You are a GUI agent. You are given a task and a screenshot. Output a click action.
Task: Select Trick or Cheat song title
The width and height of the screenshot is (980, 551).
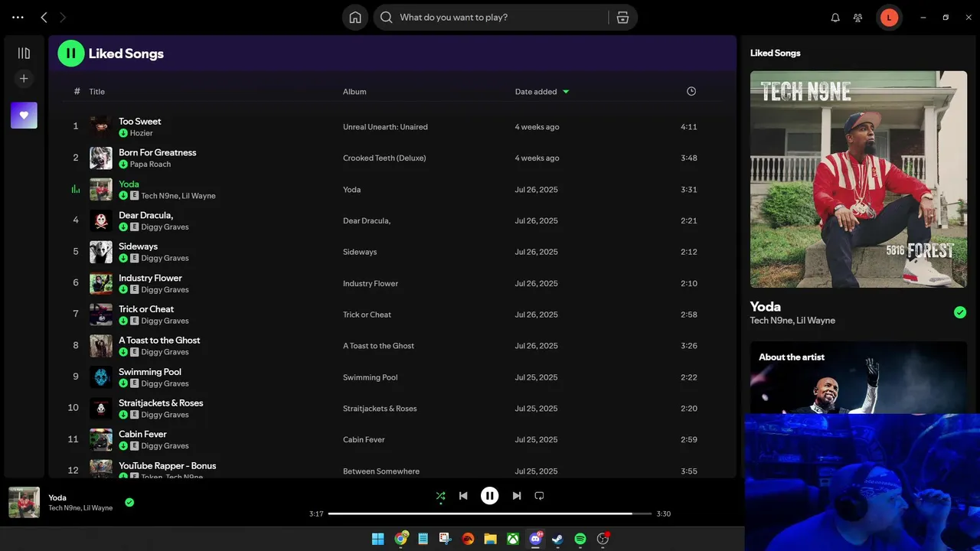point(146,309)
